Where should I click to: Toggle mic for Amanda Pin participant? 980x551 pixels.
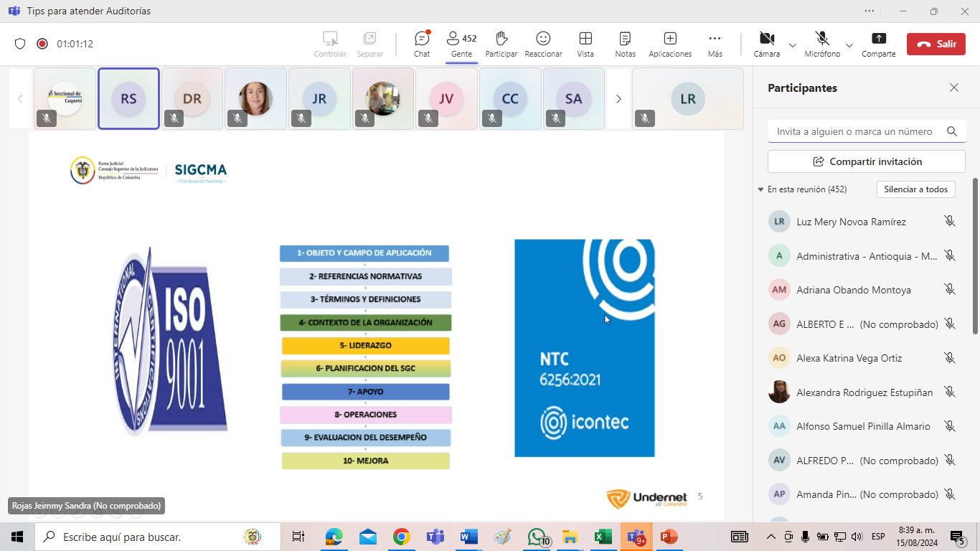point(950,494)
